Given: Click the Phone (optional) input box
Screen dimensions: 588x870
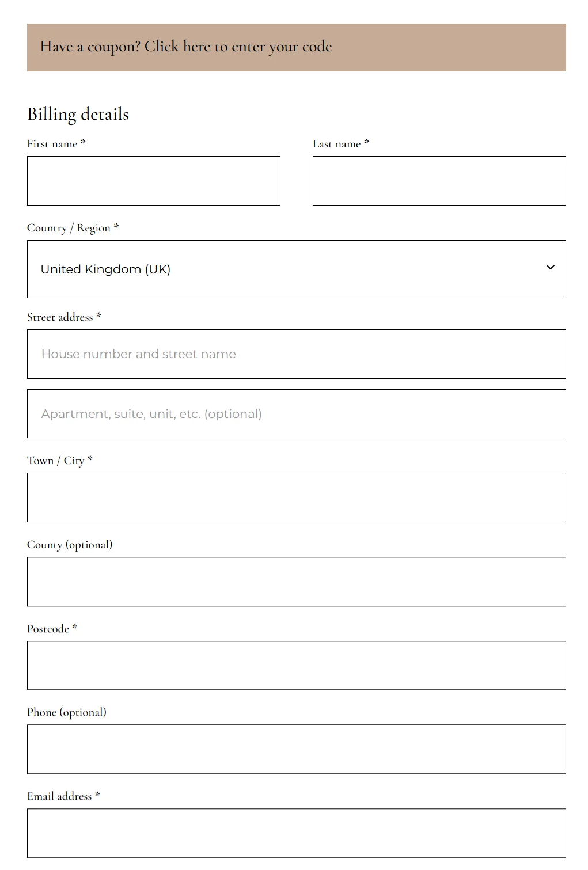Looking at the screenshot, I should coord(296,749).
